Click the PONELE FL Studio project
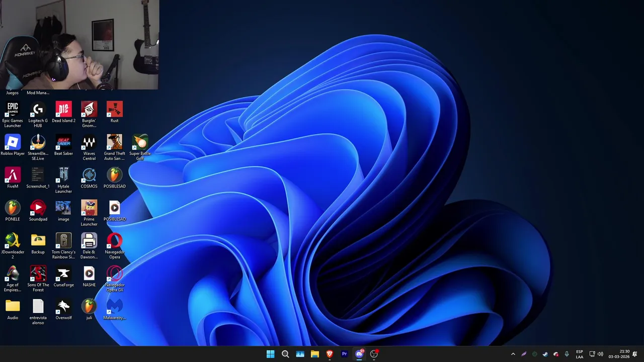The image size is (644, 362). (13, 211)
